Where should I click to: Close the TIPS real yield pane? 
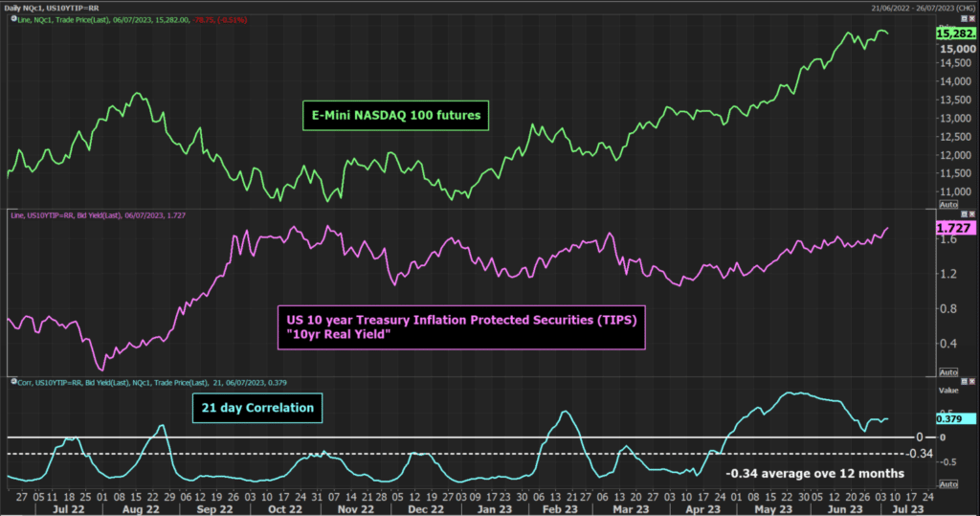(x=972, y=213)
